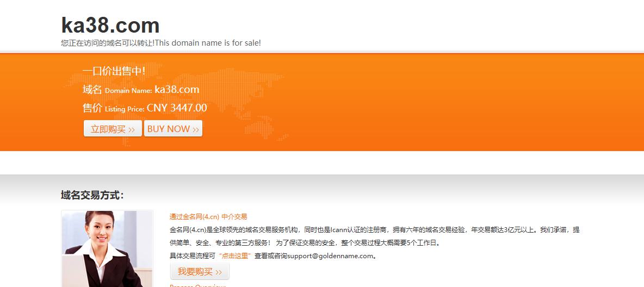
Task: Click the large ka38.com page title
Action: tap(110, 25)
